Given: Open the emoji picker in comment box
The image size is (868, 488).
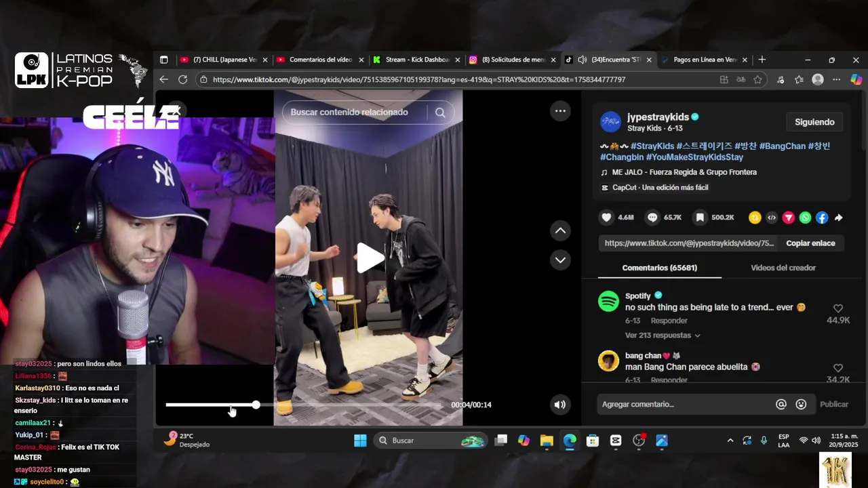Looking at the screenshot, I should [801, 404].
